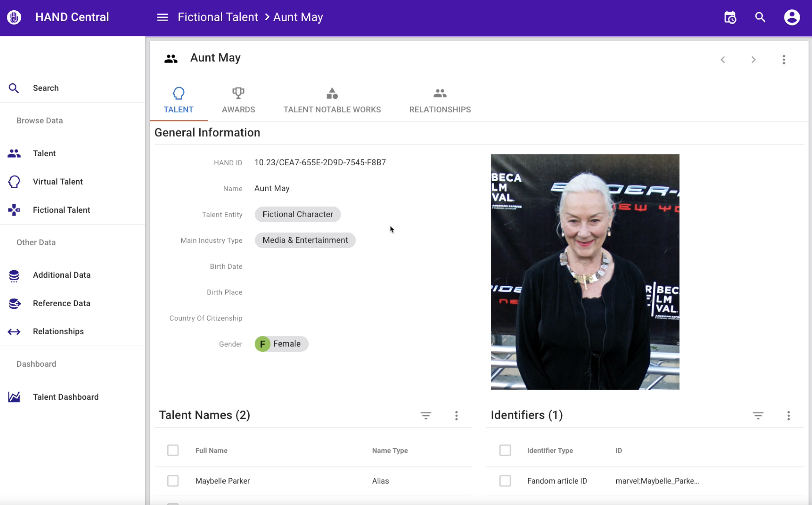Check the Fandom article ID row checkbox
This screenshot has height=505, width=812.
pos(505,481)
